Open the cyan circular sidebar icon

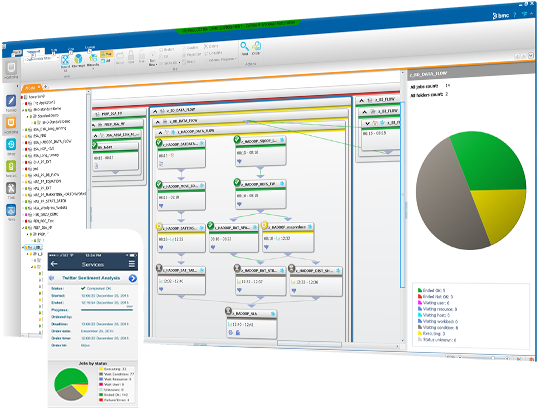(x=11, y=145)
